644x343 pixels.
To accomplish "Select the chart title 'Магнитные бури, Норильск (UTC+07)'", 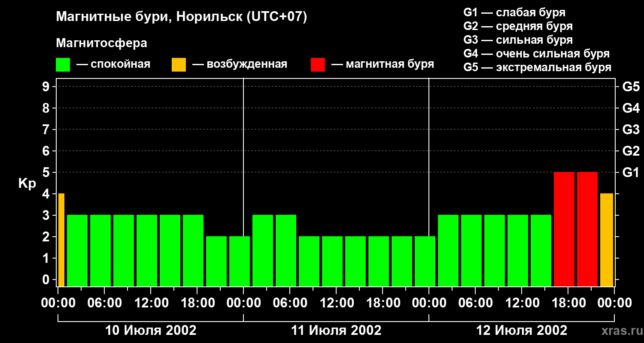I will point(182,17).
